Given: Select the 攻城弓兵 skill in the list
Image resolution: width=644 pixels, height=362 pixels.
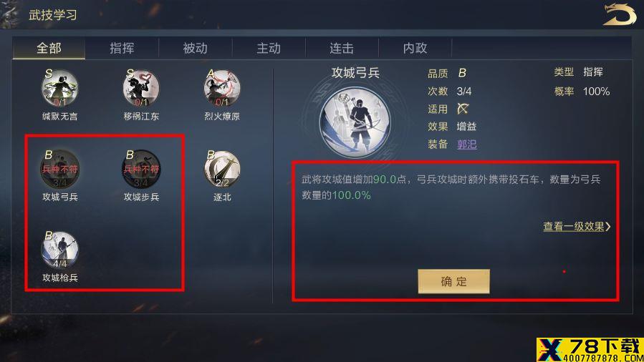Looking at the screenshot, I should coord(60,169).
